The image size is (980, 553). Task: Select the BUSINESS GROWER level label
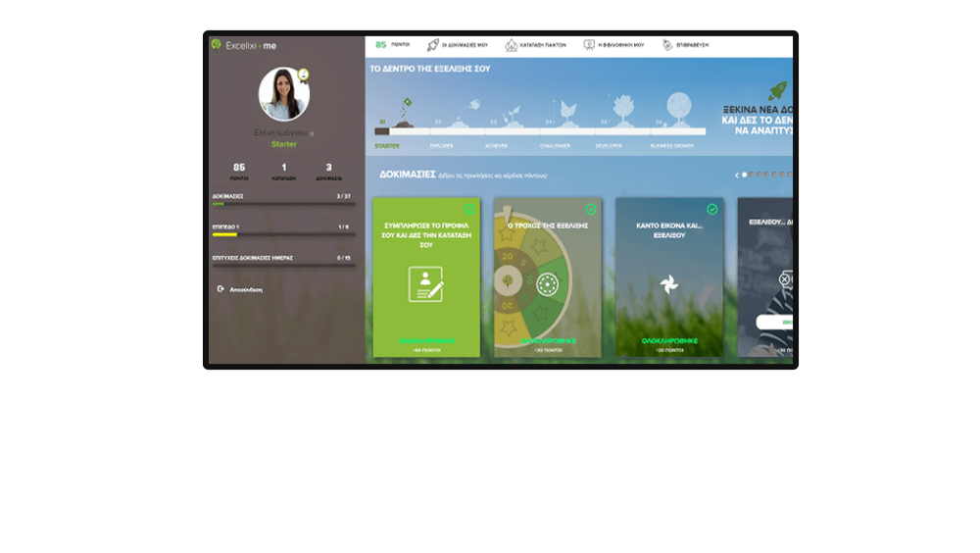[672, 146]
